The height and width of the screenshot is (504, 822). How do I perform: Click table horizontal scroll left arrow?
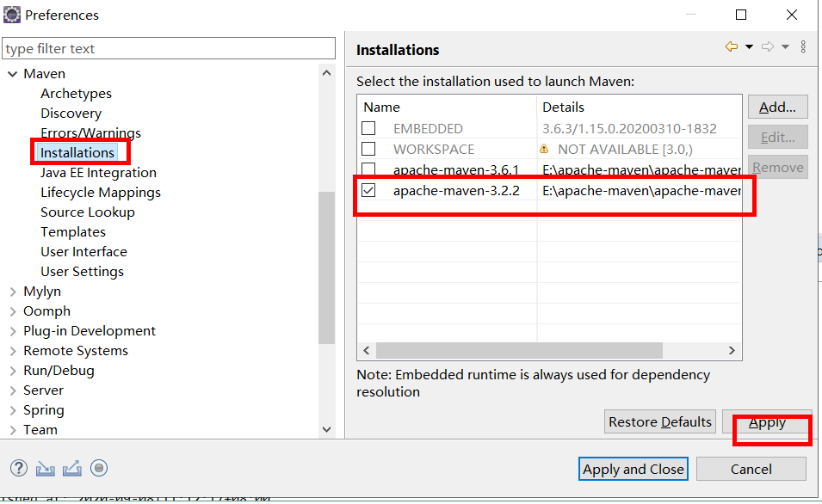click(367, 351)
